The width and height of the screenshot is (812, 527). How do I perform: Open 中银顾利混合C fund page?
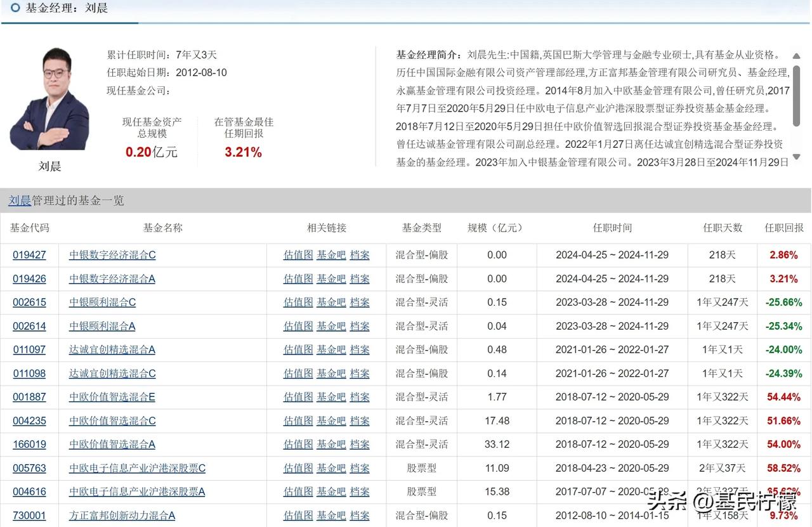[x=102, y=303]
